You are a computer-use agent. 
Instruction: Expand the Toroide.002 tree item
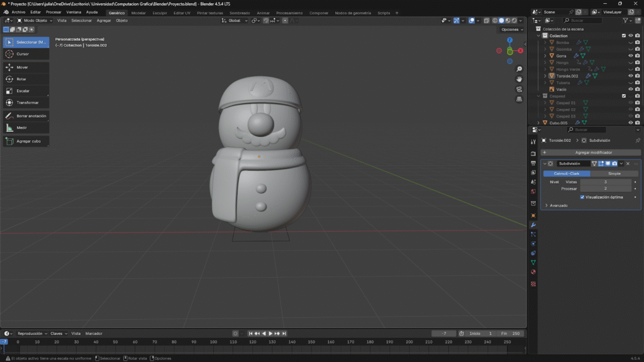tap(545, 76)
